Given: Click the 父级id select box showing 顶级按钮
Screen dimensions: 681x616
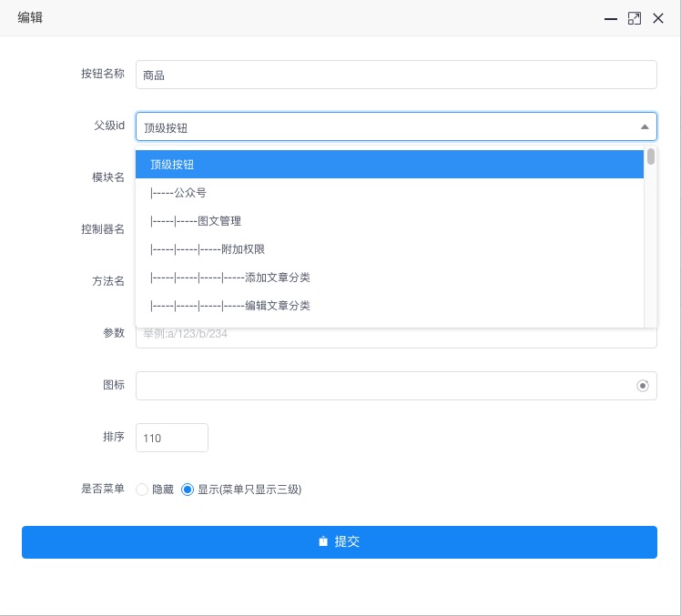Looking at the screenshot, I should [x=382, y=127].
